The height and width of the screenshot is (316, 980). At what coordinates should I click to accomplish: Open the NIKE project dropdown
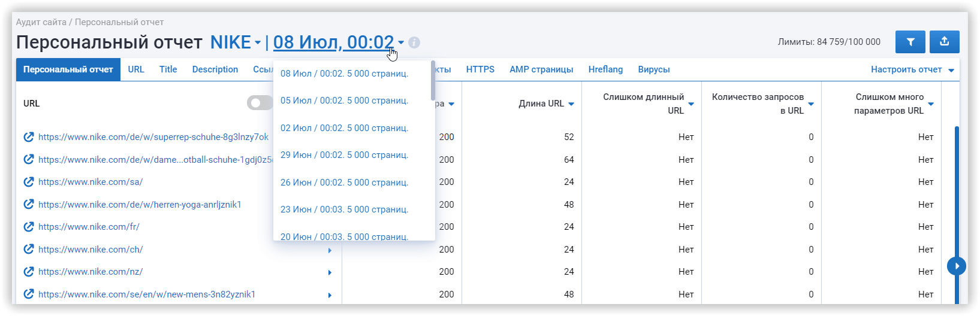coord(236,42)
